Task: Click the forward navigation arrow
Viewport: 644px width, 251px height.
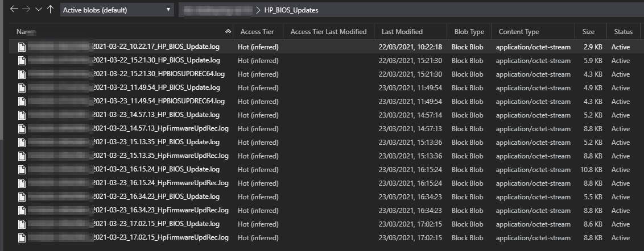Action: pos(26,10)
